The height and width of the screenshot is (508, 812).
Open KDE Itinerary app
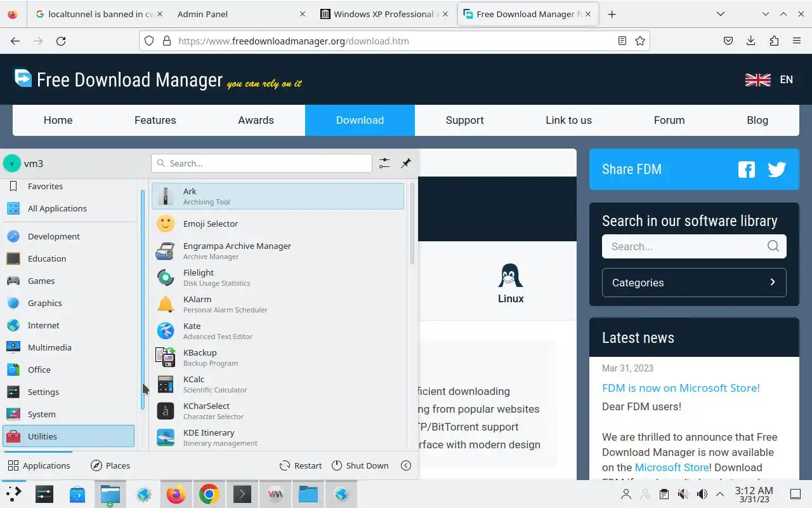tap(277, 438)
